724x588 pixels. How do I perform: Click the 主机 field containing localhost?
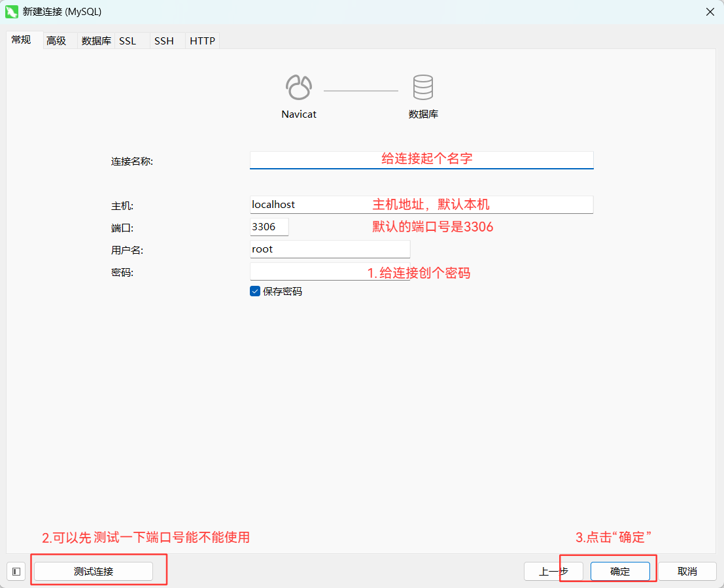[x=422, y=205]
